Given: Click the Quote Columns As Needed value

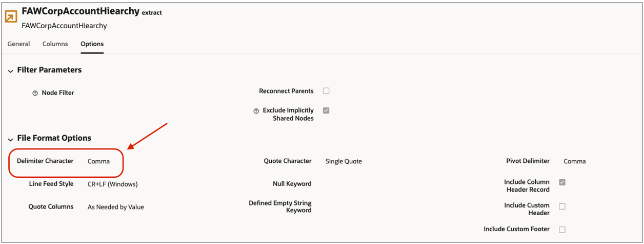Looking at the screenshot, I should coord(116,207).
